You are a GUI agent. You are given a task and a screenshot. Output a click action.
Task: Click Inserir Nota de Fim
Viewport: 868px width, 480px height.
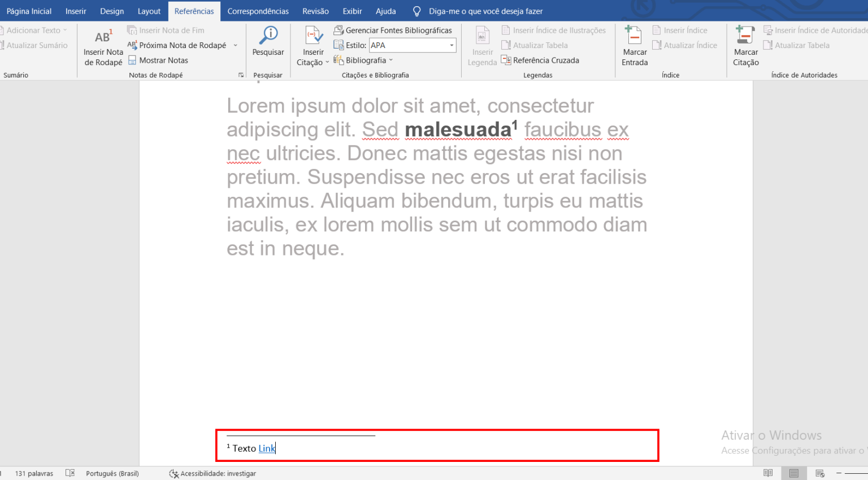point(166,31)
